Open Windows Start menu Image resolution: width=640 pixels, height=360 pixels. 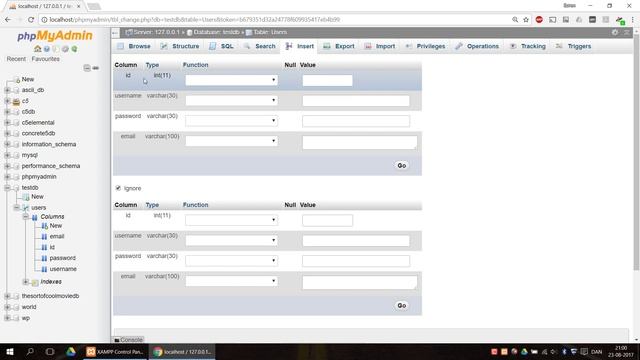tap(10, 351)
